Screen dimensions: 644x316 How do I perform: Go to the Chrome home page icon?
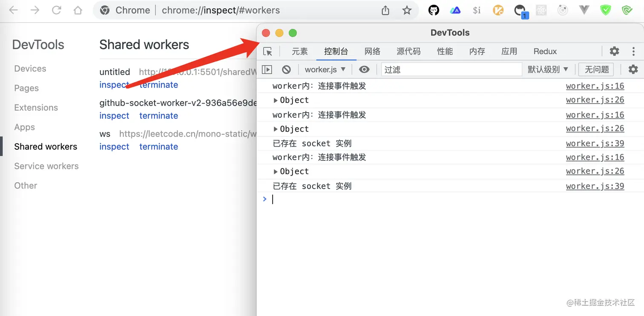point(78,10)
